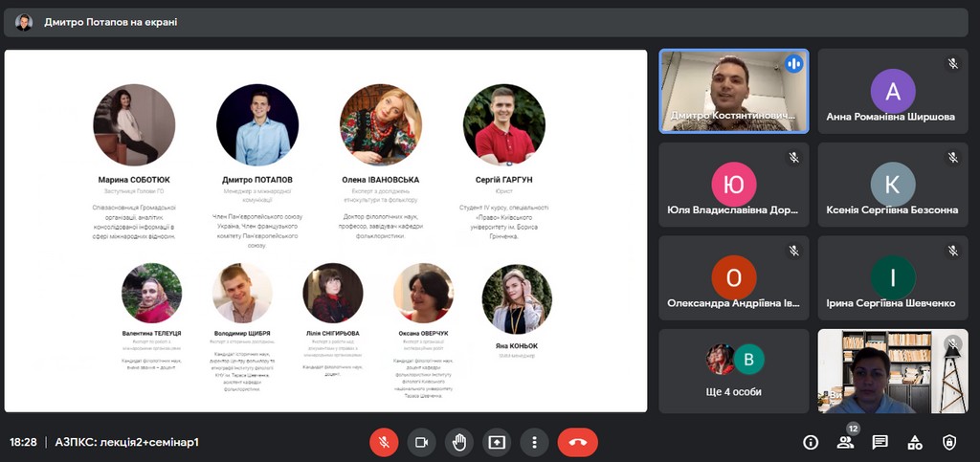
Task: Toggle the camera on or off
Action: point(421,442)
